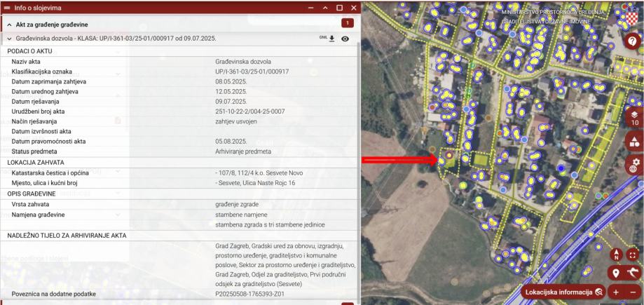Collapse the Info o slojevima panel with the up chevron
The width and height of the screenshot is (644, 305).
[325, 8]
